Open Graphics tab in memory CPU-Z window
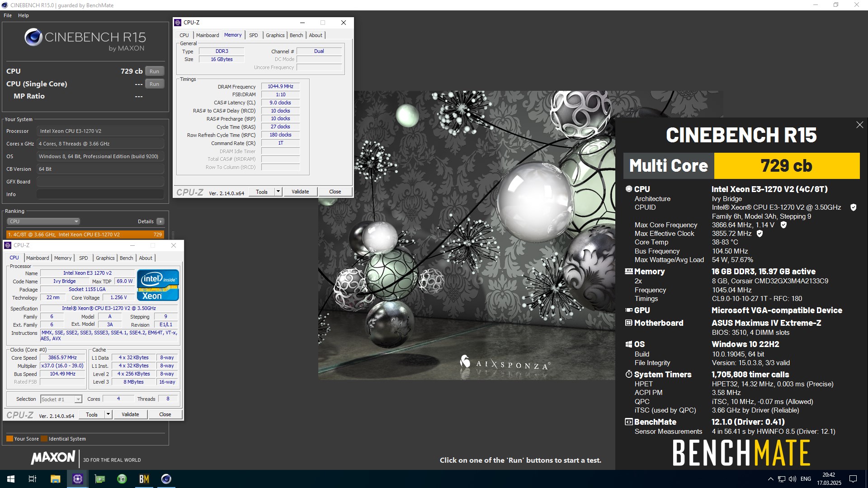 (x=275, y=35)
